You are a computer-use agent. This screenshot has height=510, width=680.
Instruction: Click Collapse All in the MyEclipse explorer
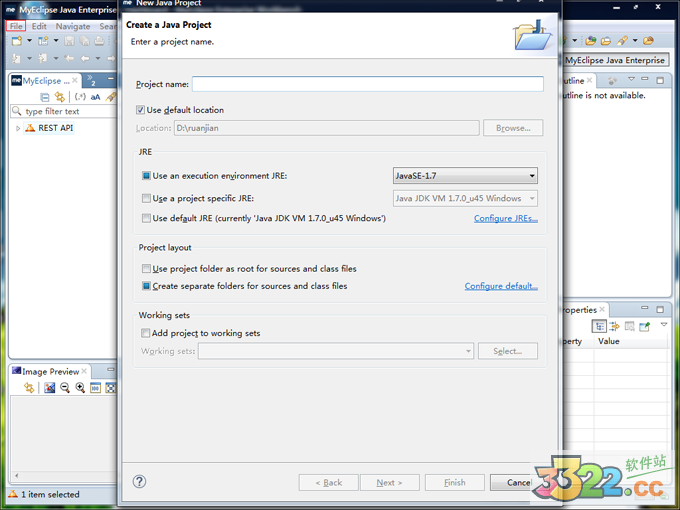pyautogui.click(x=45, y=97)
